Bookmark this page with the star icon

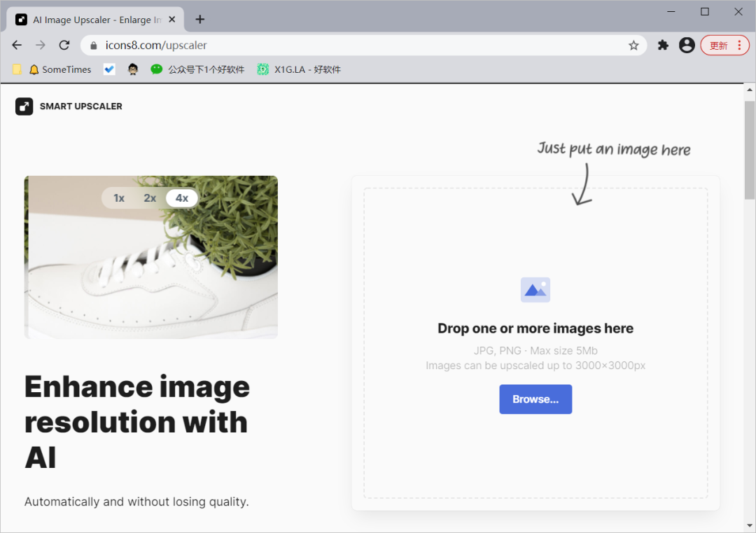click(x=633, y=46)
